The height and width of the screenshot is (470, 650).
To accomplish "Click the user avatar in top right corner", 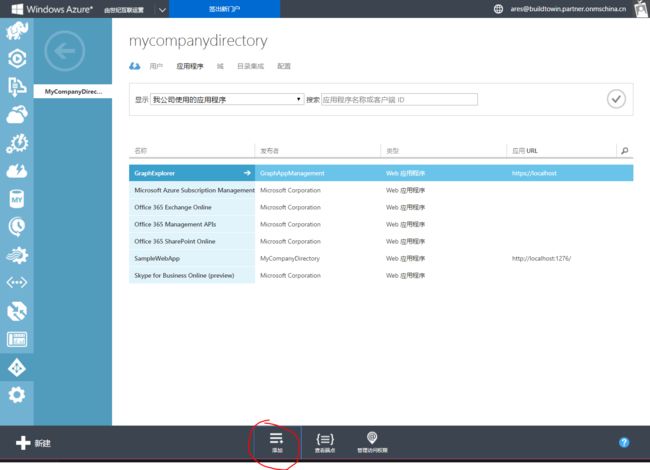I will [x=641, y=9].
